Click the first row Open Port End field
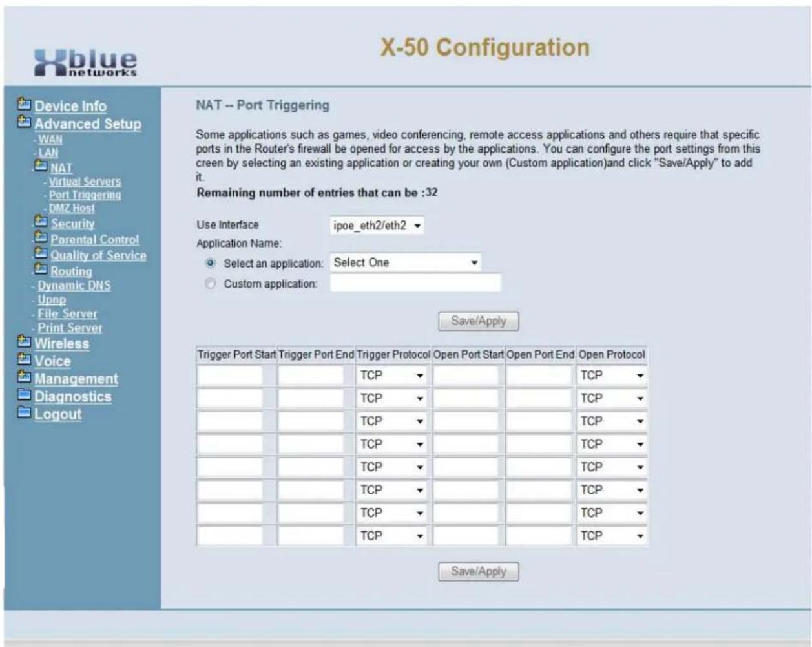Screen dimensions: 812x647 point(539,376)
